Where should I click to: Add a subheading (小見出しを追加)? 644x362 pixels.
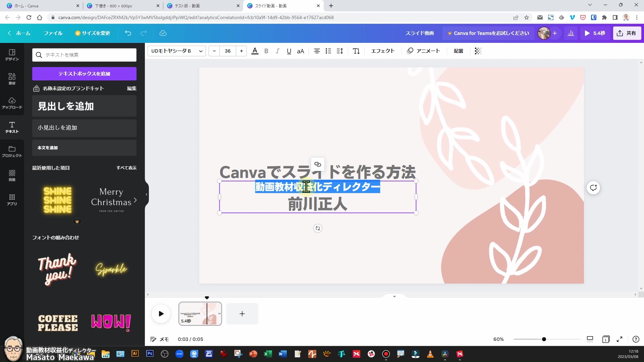(84, 128)
